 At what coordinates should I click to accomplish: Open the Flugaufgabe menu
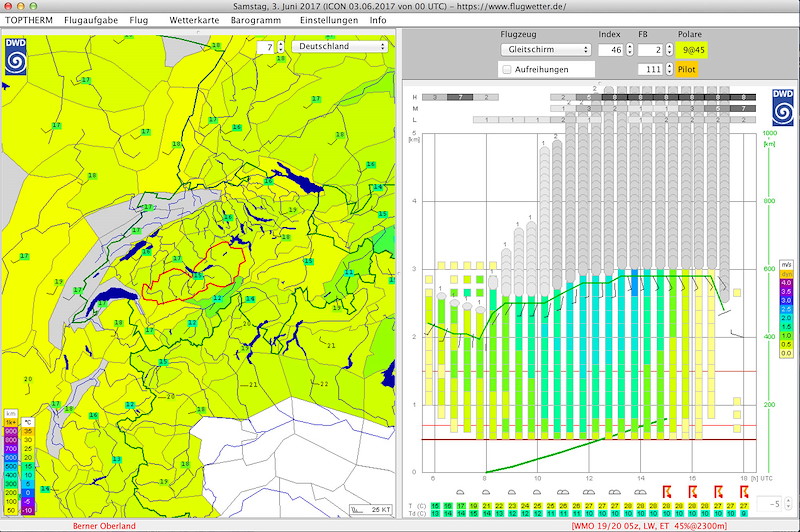click(91, 20)
